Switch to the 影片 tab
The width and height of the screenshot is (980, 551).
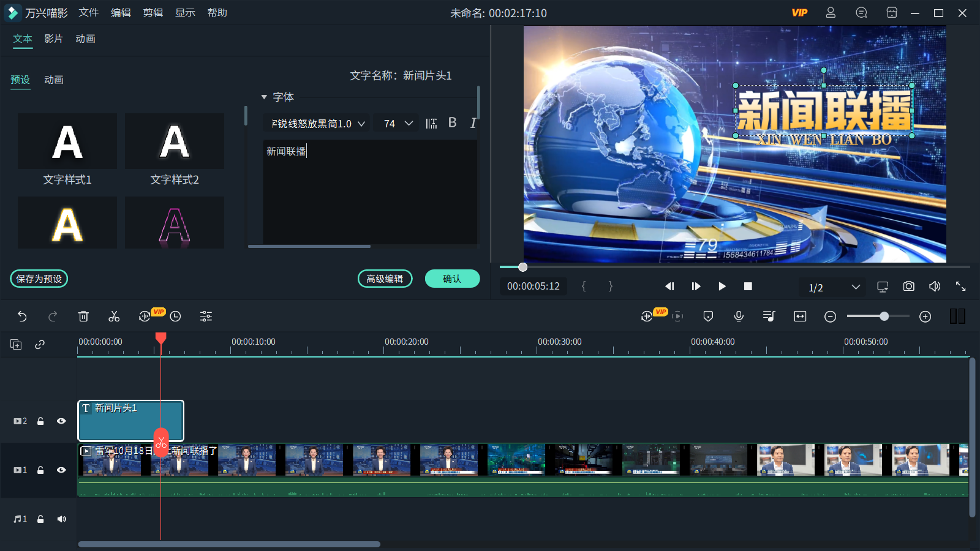pyautogui.click(x=52, y=39)
